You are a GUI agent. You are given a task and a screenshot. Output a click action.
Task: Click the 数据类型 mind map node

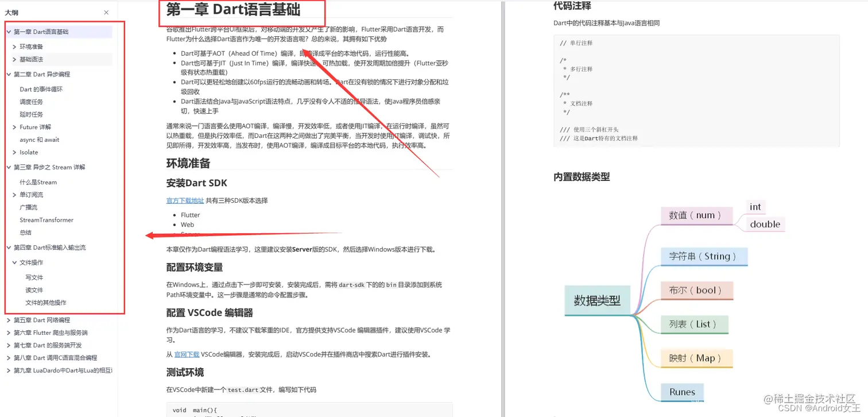pos(597,300)
